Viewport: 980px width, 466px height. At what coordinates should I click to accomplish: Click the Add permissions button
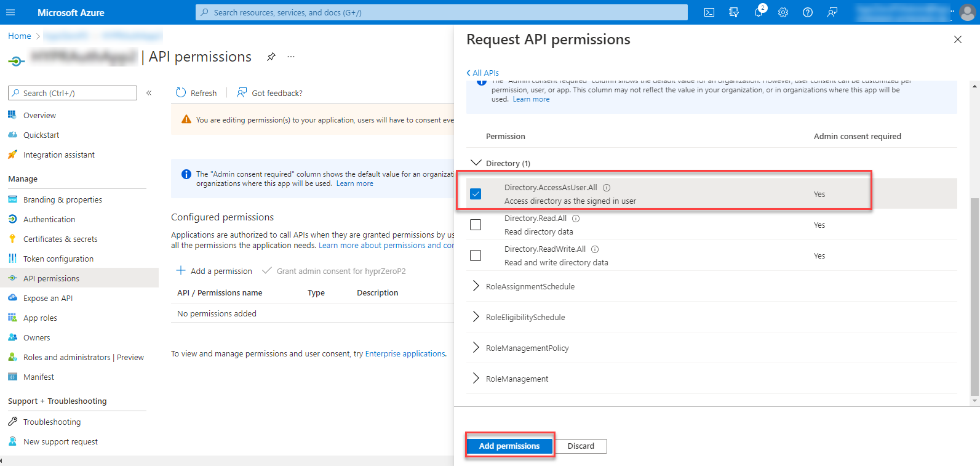point(509,446)
